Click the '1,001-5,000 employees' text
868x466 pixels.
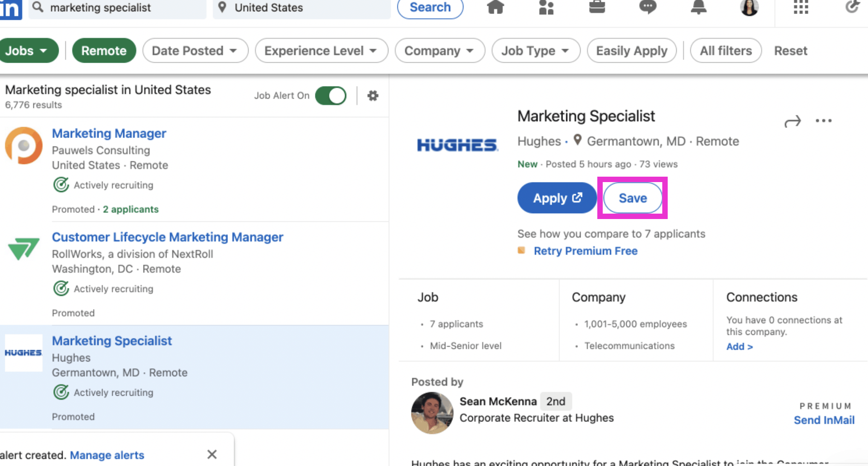(635, 324)
